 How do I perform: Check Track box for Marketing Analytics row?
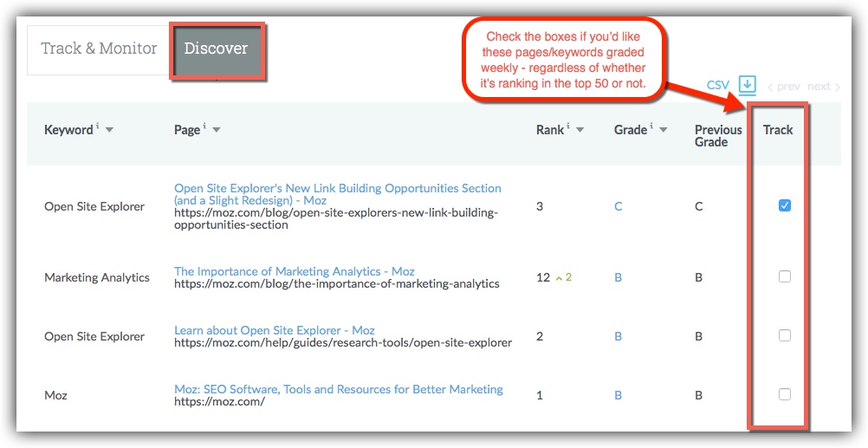pos(785,277)
